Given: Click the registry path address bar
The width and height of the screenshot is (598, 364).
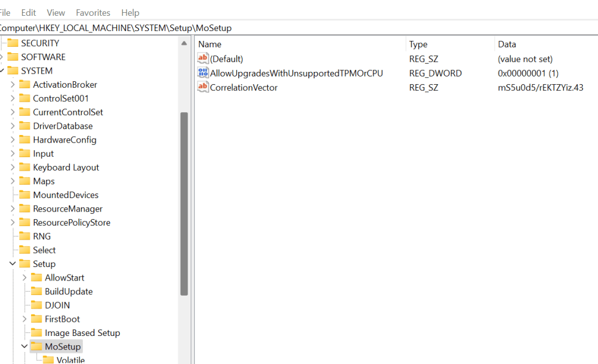Looking at the screenshot, I should point(292,28).
